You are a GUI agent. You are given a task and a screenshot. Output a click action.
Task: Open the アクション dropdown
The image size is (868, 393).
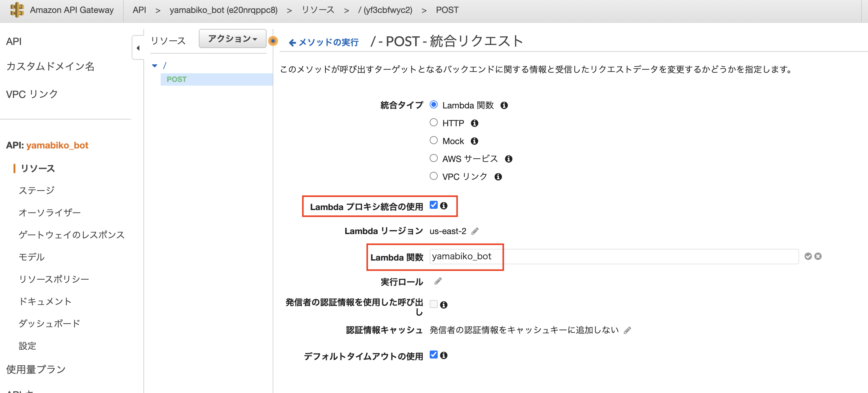click(x=232, y=39)
